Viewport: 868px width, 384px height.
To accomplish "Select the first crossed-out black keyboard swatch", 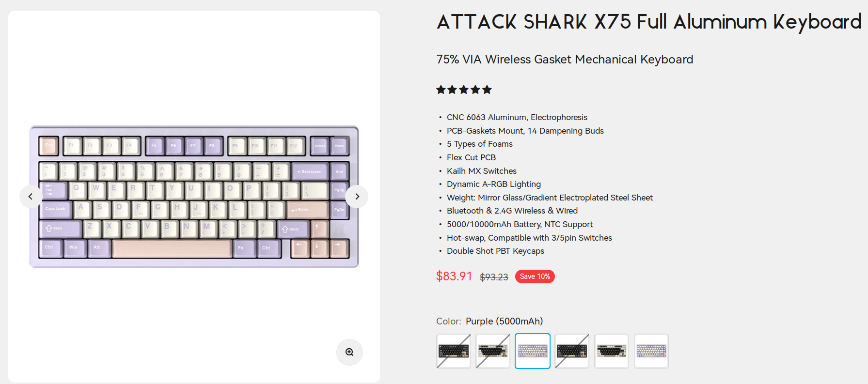I will click(454, 351).
